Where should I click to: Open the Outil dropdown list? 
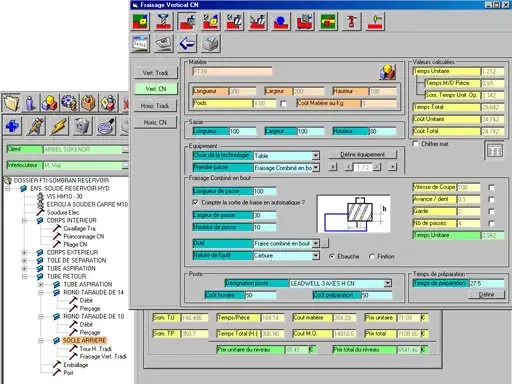click(316, 244)
